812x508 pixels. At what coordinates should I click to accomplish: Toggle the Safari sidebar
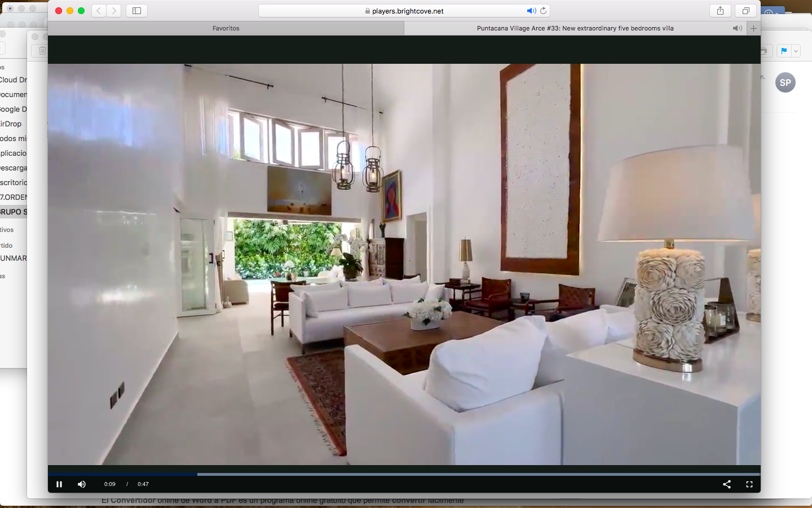136,11
